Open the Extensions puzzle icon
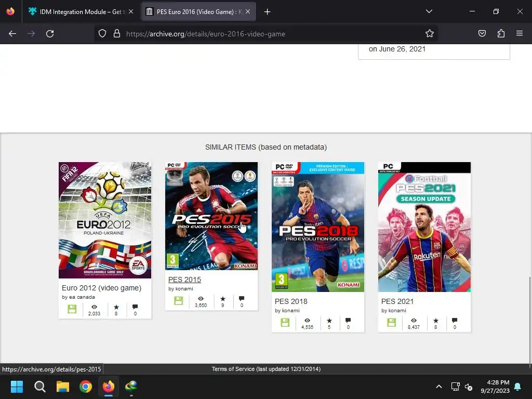 click(501, 34)
